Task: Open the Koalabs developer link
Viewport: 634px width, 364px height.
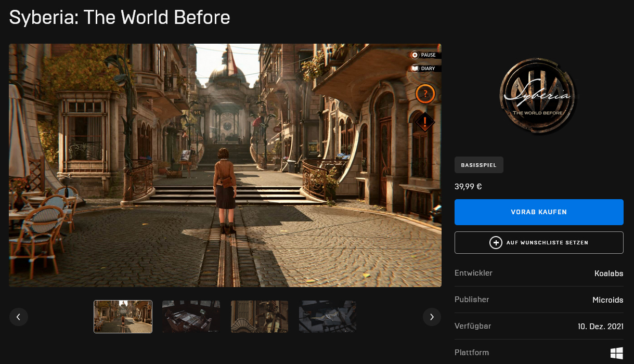Action: [609, 273]
